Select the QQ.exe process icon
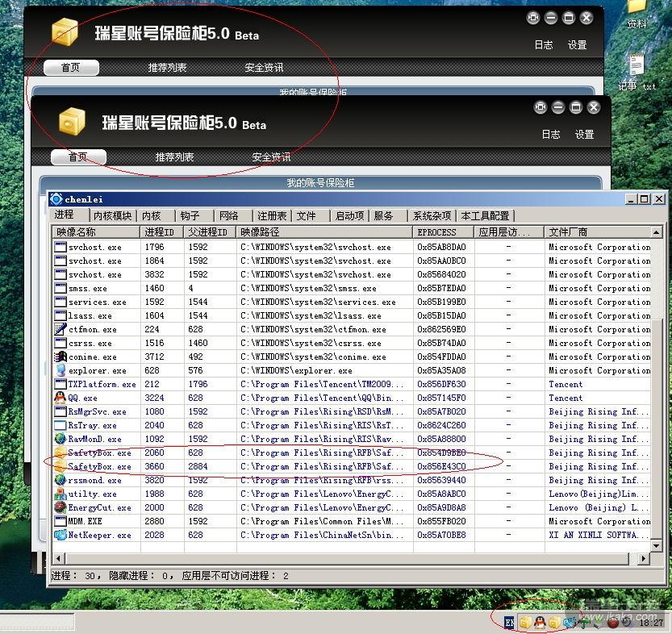Image resolution: width=672 pixels, height=634 pixels. [61, 398]
